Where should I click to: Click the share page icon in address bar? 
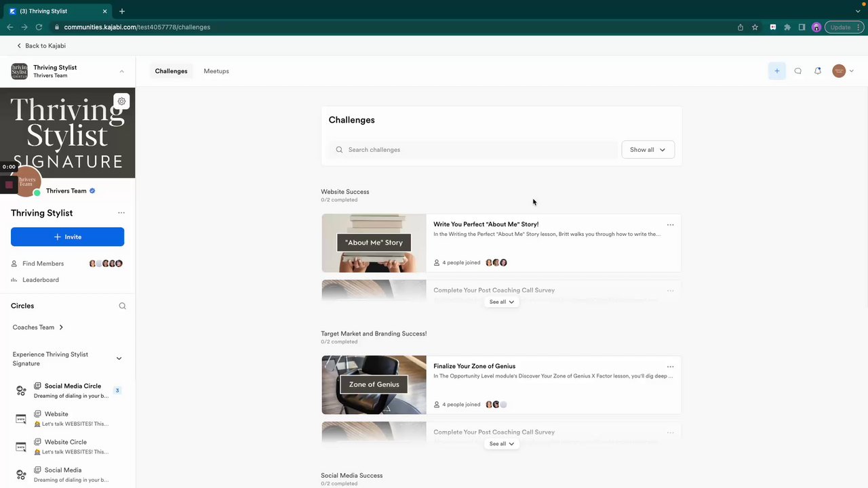741,27
